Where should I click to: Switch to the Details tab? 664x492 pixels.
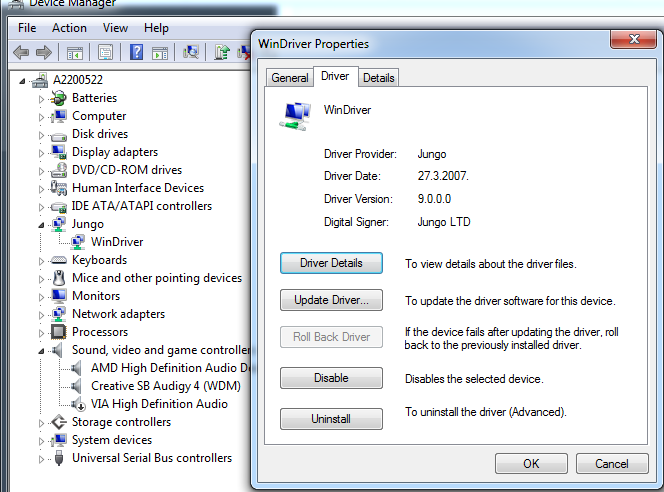(379, 77)
